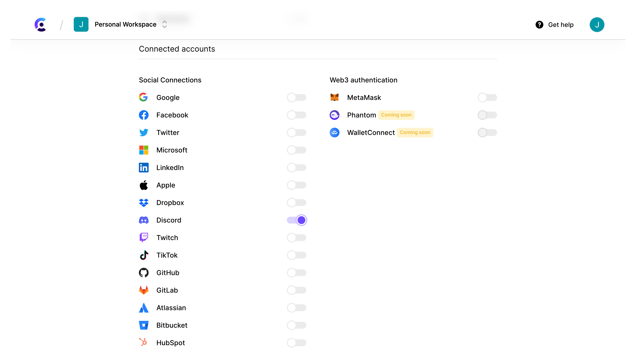636x364 pixels.
Task: Click the GitLab fox icon
Action: point(144,290)
